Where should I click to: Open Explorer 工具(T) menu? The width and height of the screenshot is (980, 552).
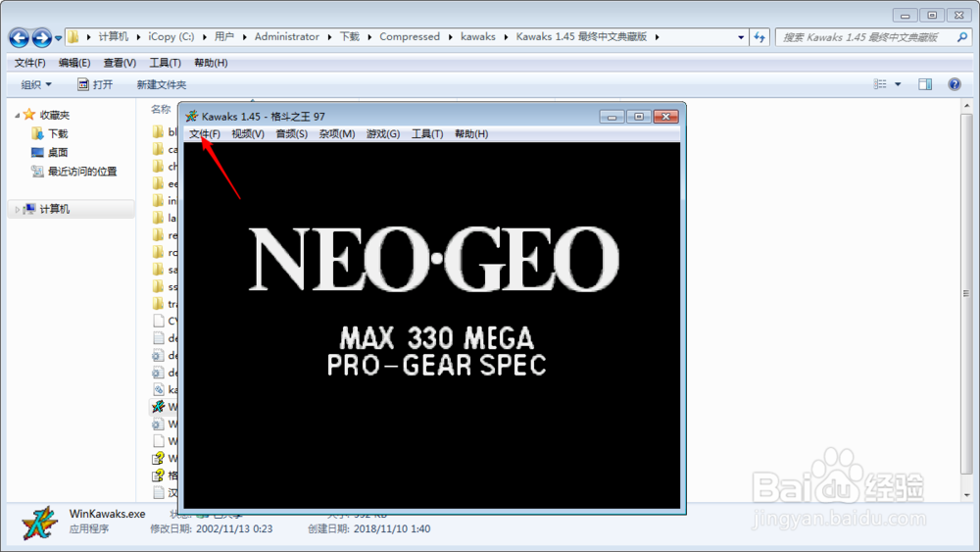(x=165, y=63)
